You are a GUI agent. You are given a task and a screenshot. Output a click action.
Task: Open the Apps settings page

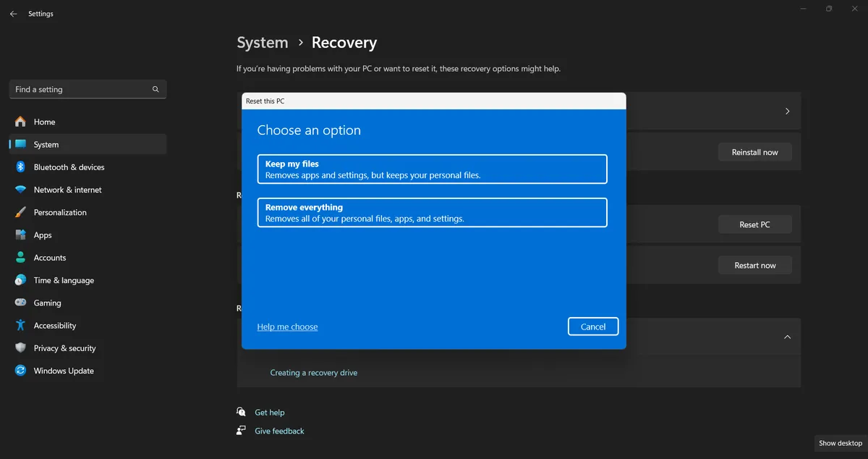point(88,235)
